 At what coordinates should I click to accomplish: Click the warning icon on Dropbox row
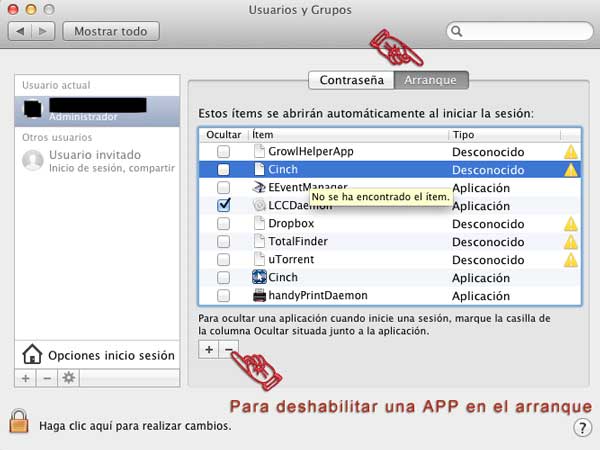coord(571,224)
